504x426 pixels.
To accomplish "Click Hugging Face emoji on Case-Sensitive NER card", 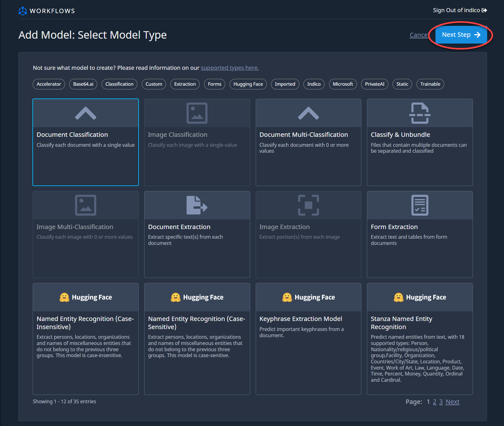I will click(x=176, y=297).
